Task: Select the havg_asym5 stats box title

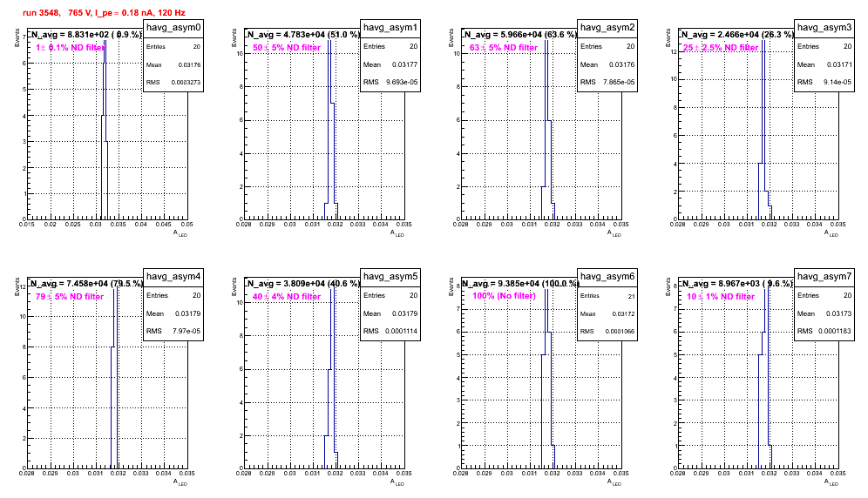Action: (390, 276)
